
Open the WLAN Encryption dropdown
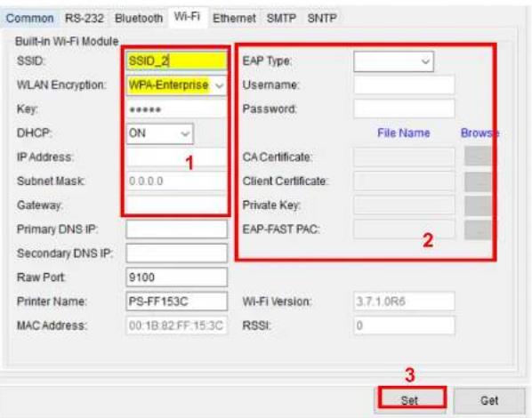(x=176, y=85)
